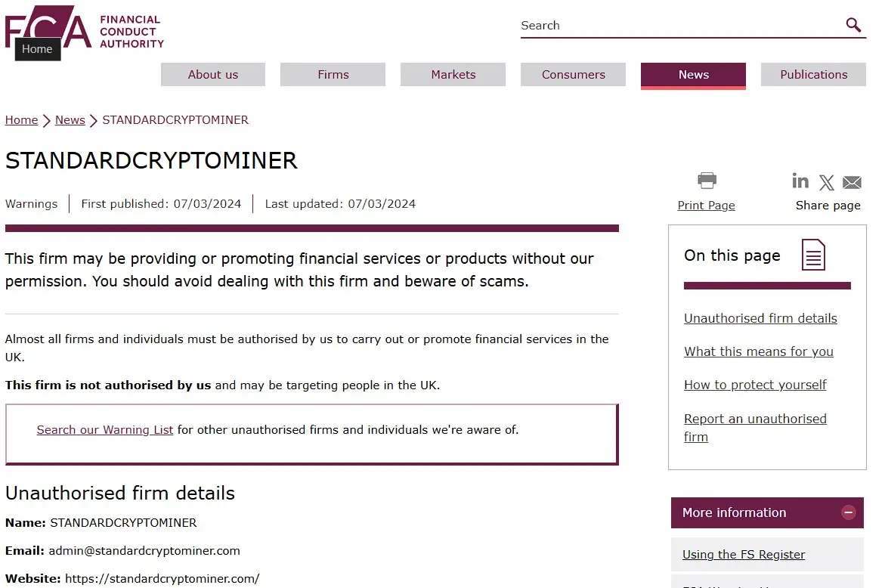Open Search our Warning List
Viewport: 885px width, 588px height.
[105, 429]
